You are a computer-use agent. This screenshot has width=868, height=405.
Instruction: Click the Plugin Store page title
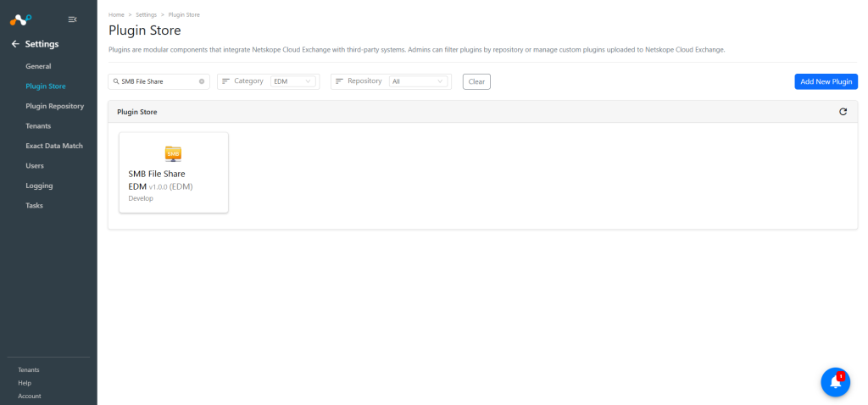[x=144, y=30]
